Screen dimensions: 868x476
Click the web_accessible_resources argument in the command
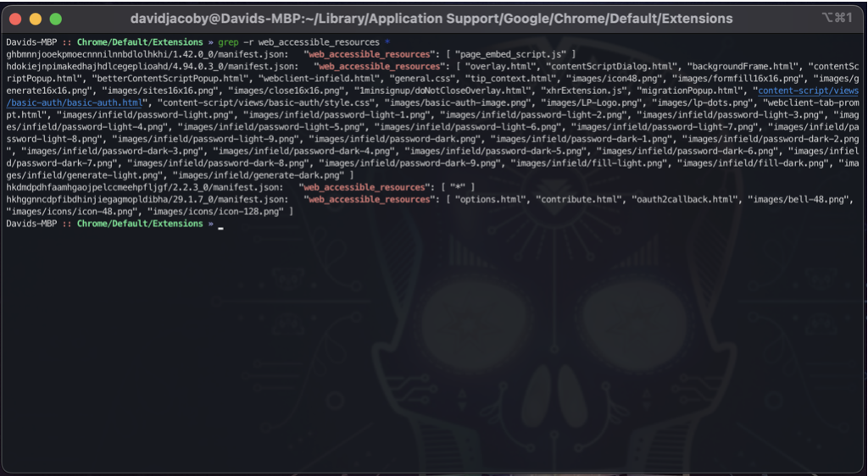click(x=319, y=42)
